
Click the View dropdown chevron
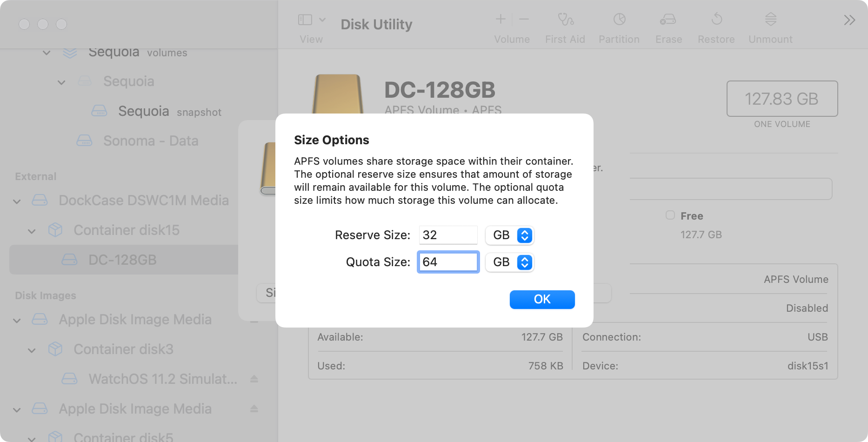point(322,20)
